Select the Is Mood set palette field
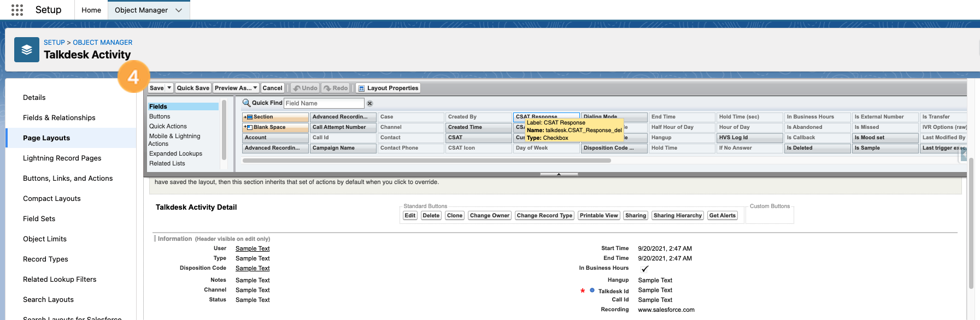The height and width of the screenshot is (320, 980). click(885, 138)
